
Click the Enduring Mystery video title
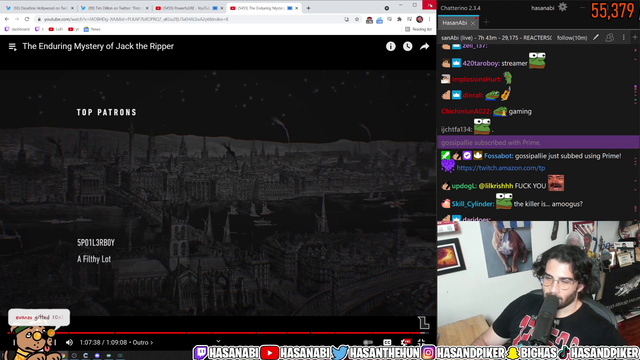point(98,46)
